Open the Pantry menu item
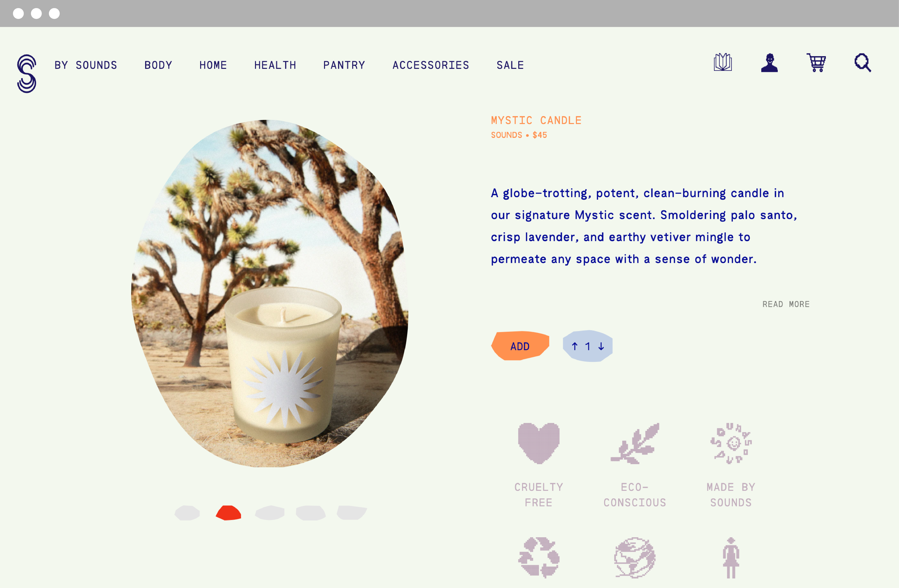 coord(344,65)
